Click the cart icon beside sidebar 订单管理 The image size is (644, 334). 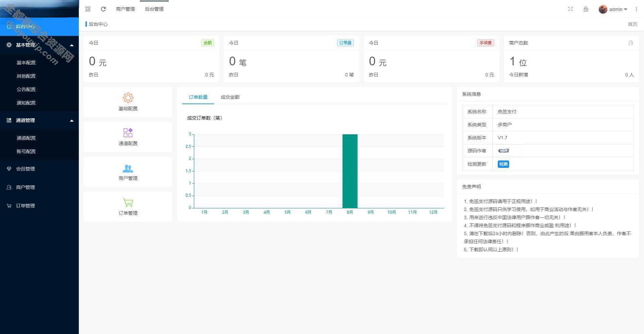(x=9, y=206)
